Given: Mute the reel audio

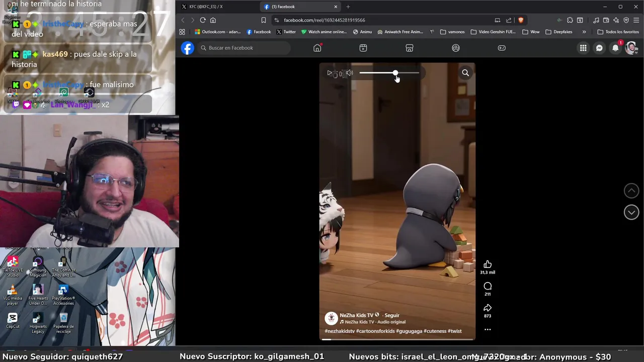Looking at the screenshot, I should [x=349, y=73].
